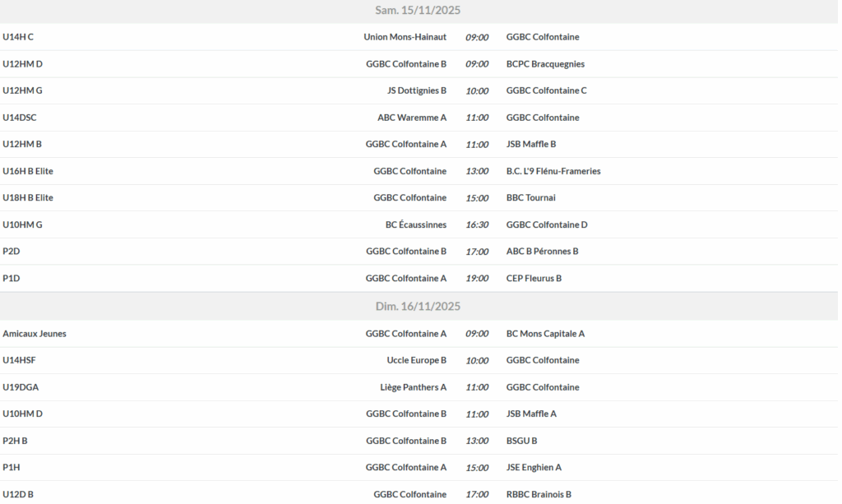Screen dimensions: 842x504
Task: Click ABC Waremme A team name
Action: tap(412, 118)
